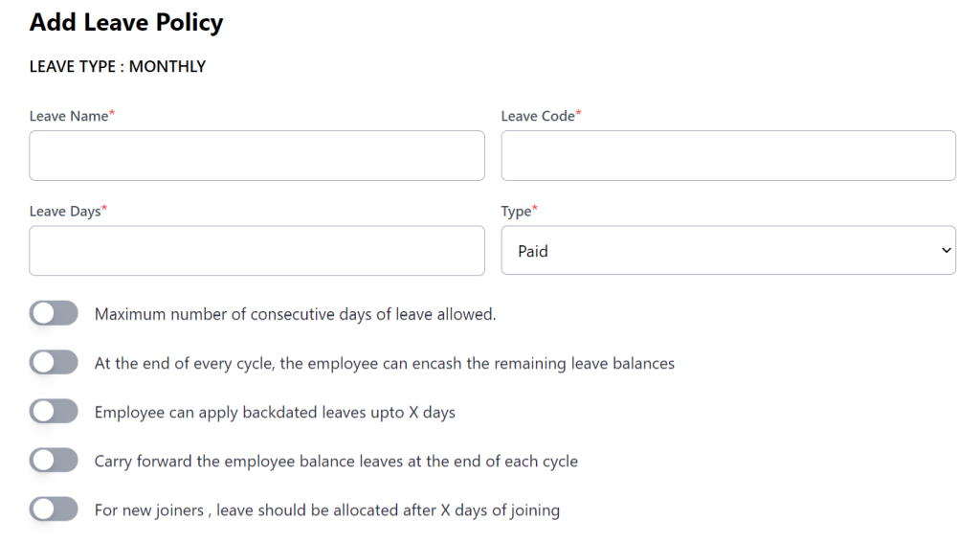Click the Leave Days label
Screen dimensions: 980x543
tap(65, 211)
